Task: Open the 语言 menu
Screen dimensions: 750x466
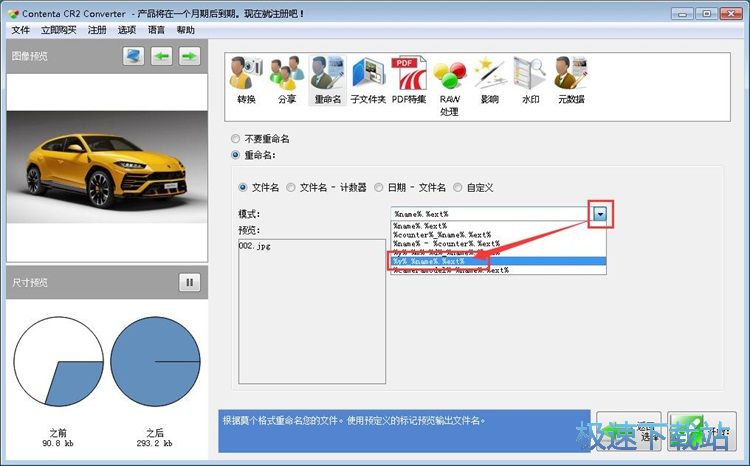Action: pyautogui.click(x=156, y=30)
